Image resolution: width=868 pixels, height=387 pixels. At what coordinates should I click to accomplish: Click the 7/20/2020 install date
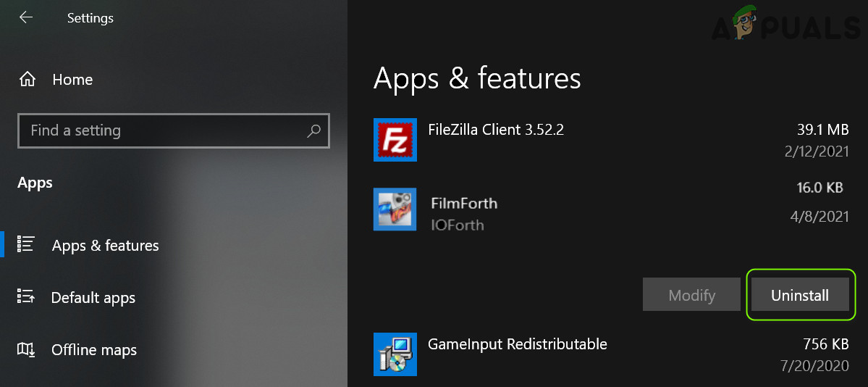point(817,366)
